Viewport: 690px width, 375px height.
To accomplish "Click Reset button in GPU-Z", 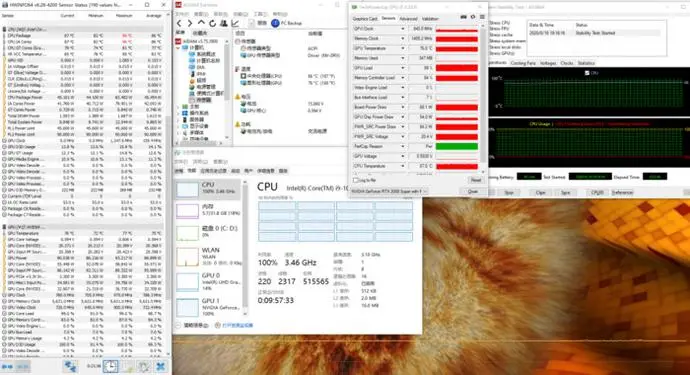I will [476, 180].
